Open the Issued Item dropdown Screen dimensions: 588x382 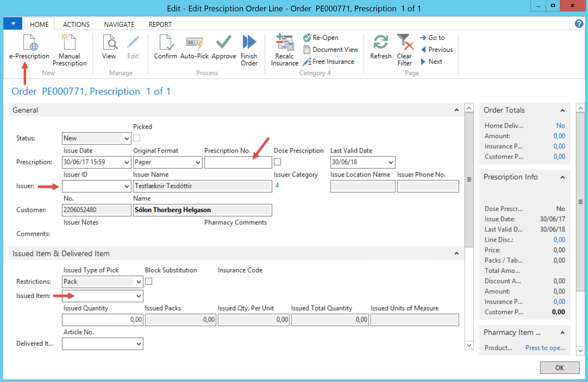coord(139,296)
